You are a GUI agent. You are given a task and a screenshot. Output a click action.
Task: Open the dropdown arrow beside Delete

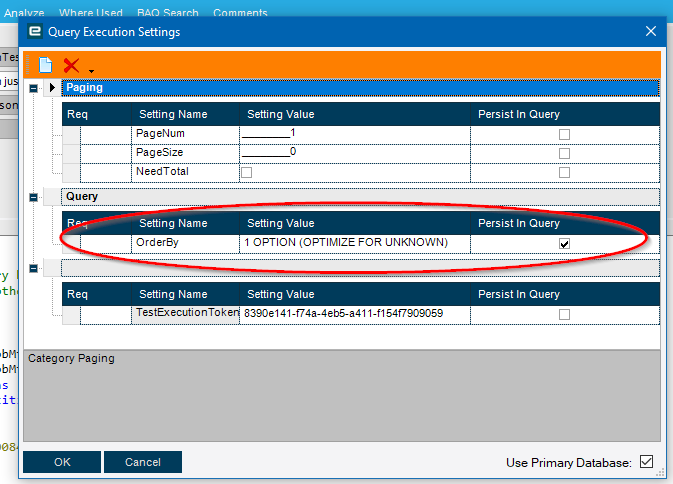click(91, 71)
